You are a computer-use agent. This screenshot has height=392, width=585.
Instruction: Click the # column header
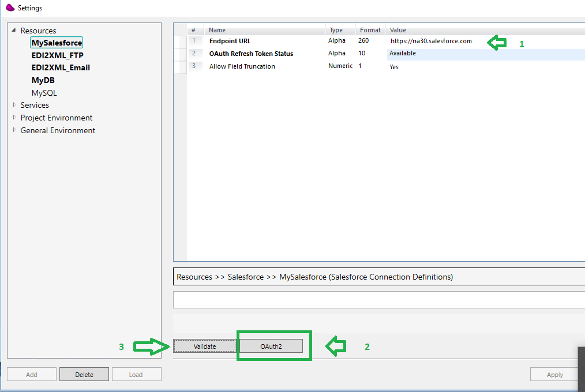point(193,30)
